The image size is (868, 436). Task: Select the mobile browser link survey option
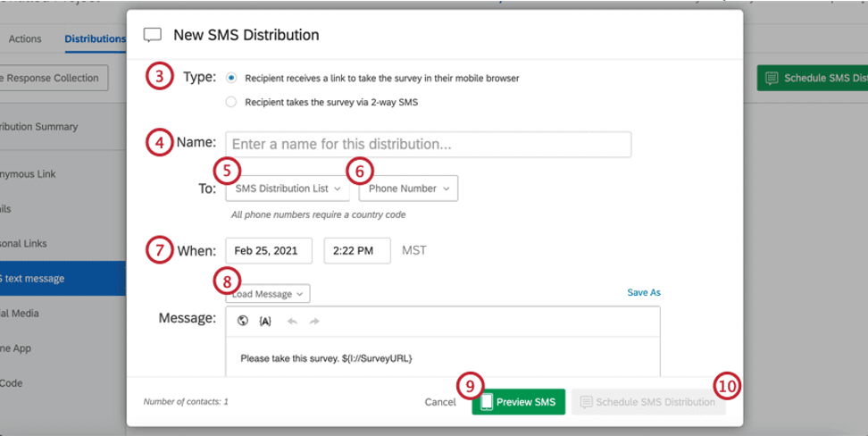[231, 78]
